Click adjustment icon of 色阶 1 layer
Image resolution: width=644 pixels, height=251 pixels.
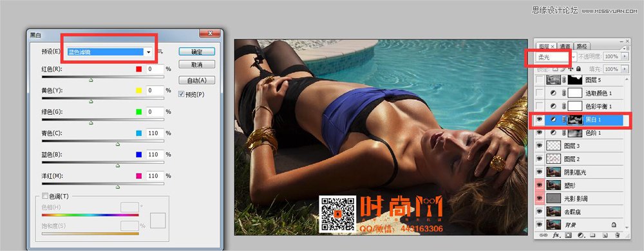click(553, 133)
